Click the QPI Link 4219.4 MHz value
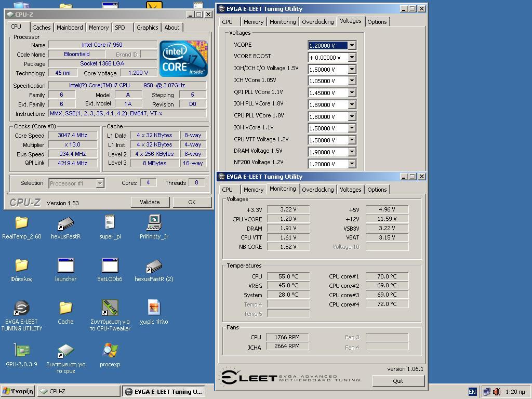The image size is (532, 399). (x=73, y=163)
